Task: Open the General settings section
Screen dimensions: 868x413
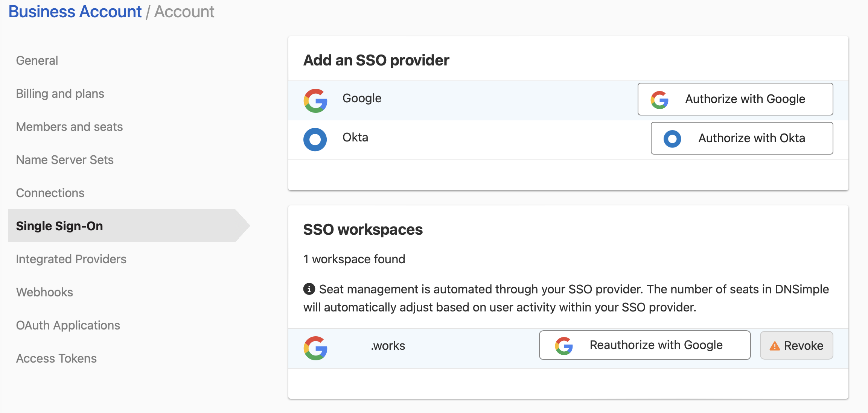Action: click(x=37, y=60)
